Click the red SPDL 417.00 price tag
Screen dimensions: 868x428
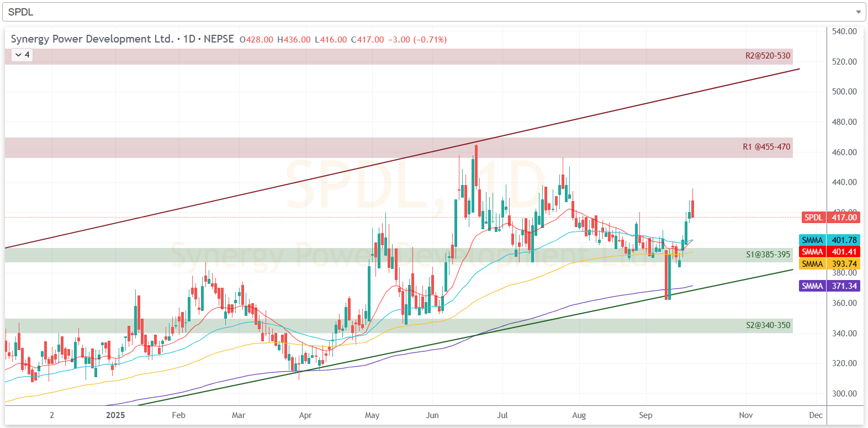pos(830,218)
